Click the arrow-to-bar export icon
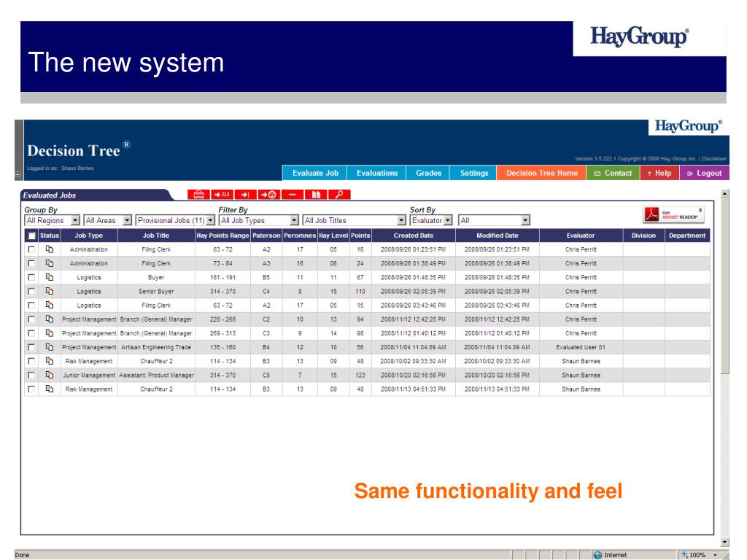747x560 pixels. click(x=245, y=194)
